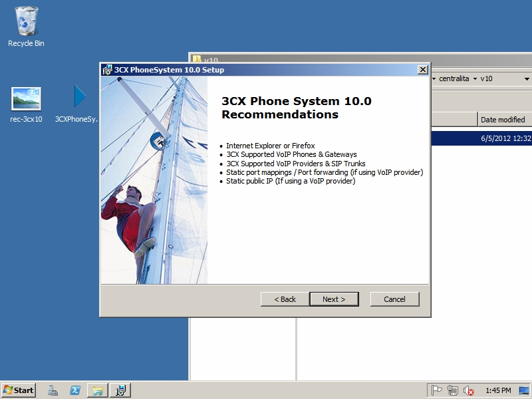Open the Start menu
This screenshot has width=532, height=399.
pyautogui.click(x=19, y=390)
